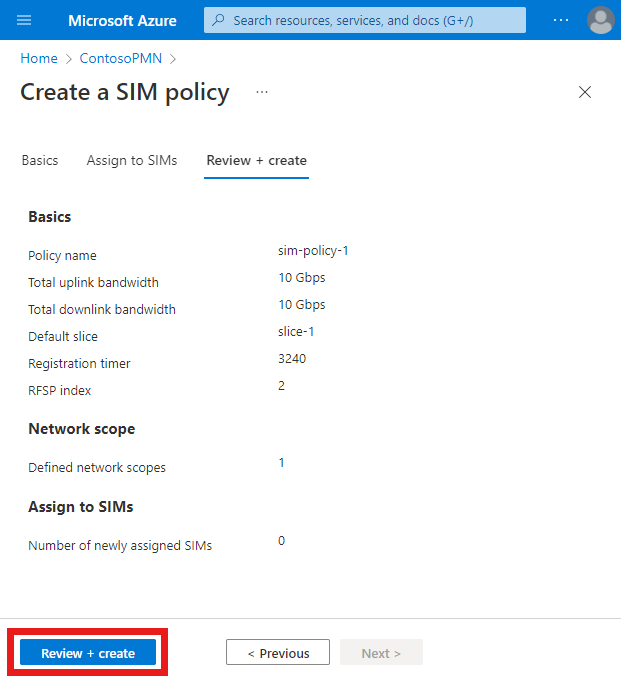Click the Total uplink bandwidth label
Viewport: 621px width, 685px height.
tap(93, 283)
